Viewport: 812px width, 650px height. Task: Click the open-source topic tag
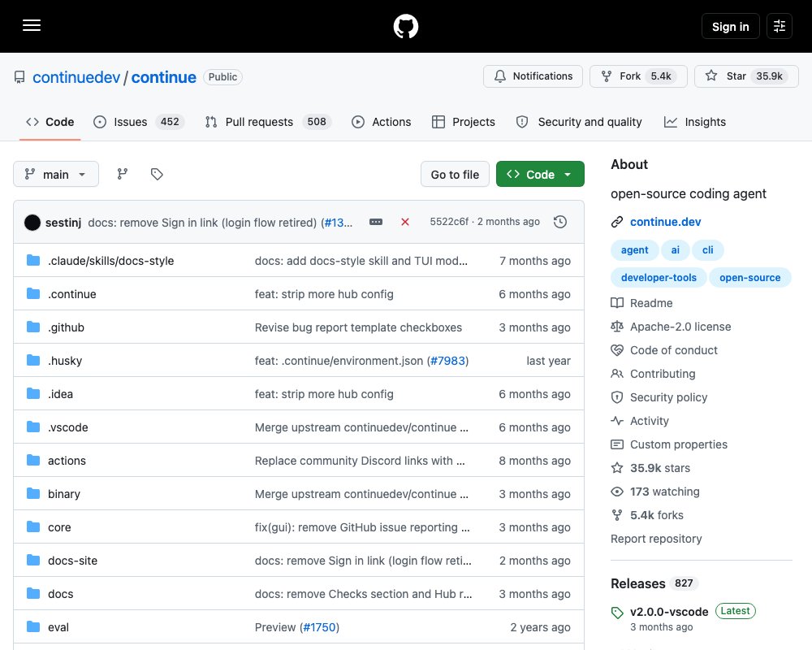click(749, 277)
